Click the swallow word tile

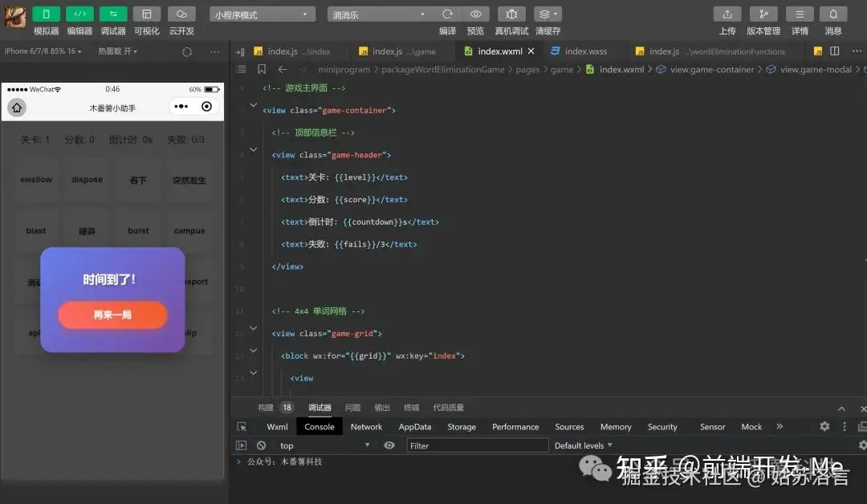click(x=36, y=180)
